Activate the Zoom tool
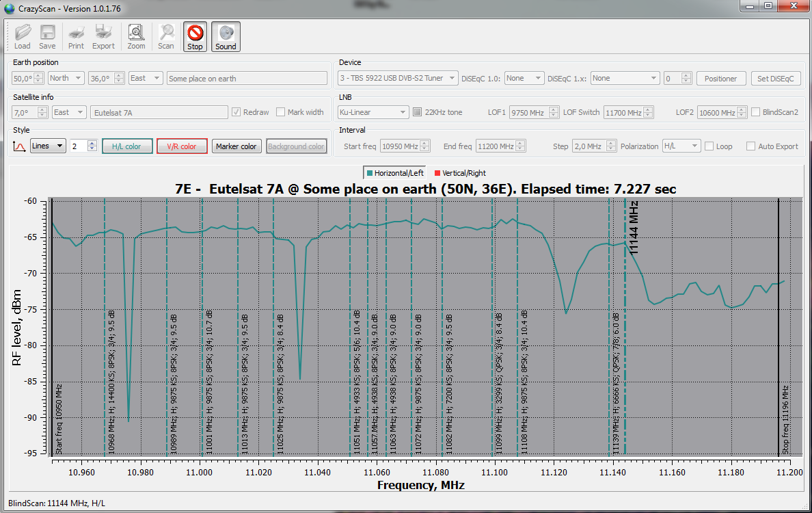 coord(136,37)
